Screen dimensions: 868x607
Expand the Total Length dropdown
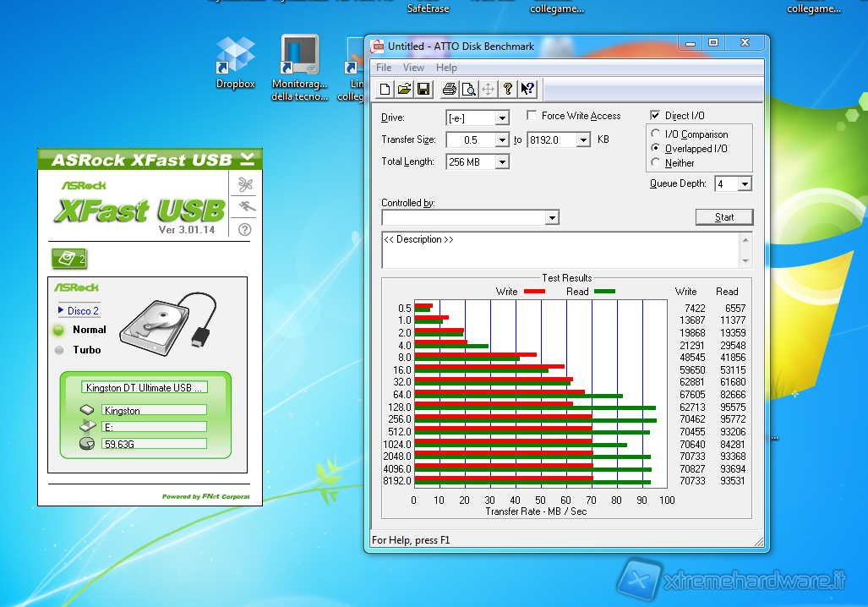point(502,162)
